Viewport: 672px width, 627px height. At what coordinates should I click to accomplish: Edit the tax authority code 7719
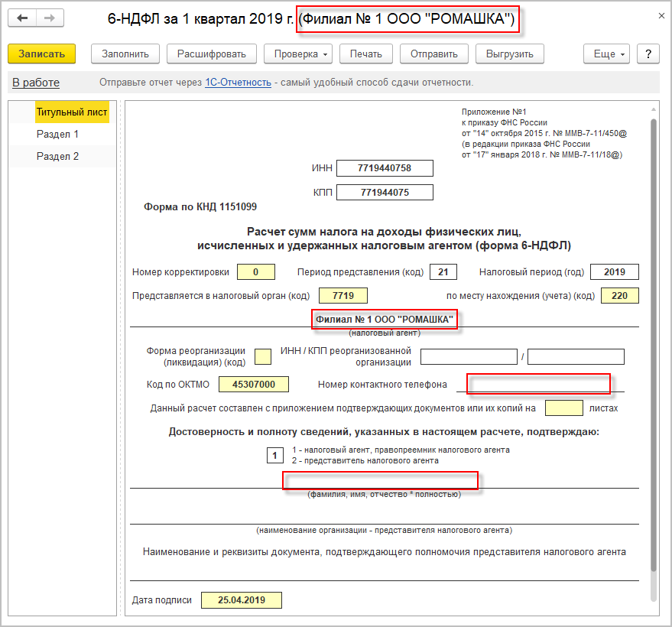click(x=343, y=296)
